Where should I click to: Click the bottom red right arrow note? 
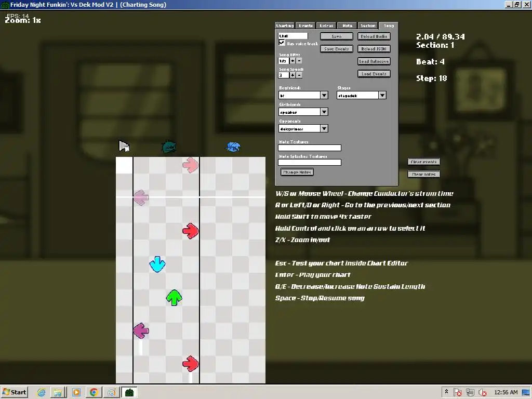tap(190, 364)
